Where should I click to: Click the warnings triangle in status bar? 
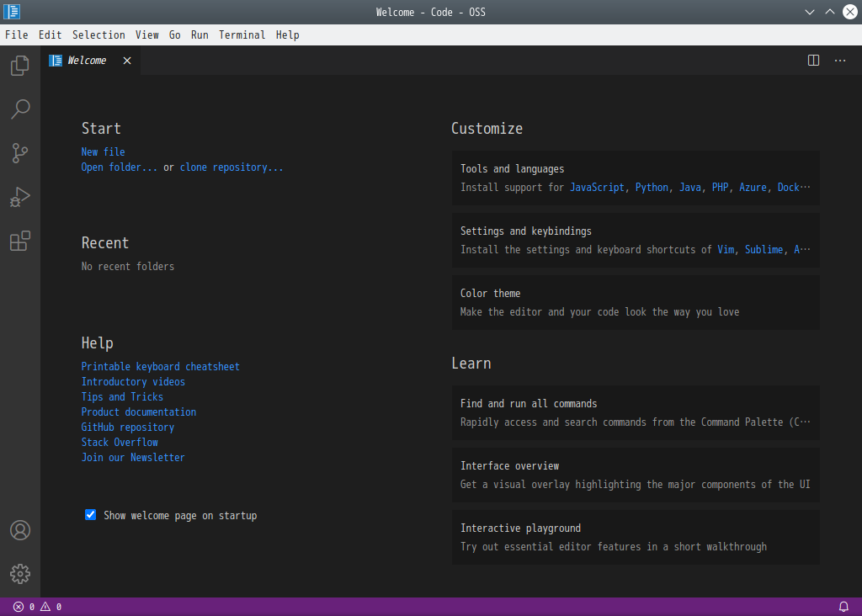[45, 607]
